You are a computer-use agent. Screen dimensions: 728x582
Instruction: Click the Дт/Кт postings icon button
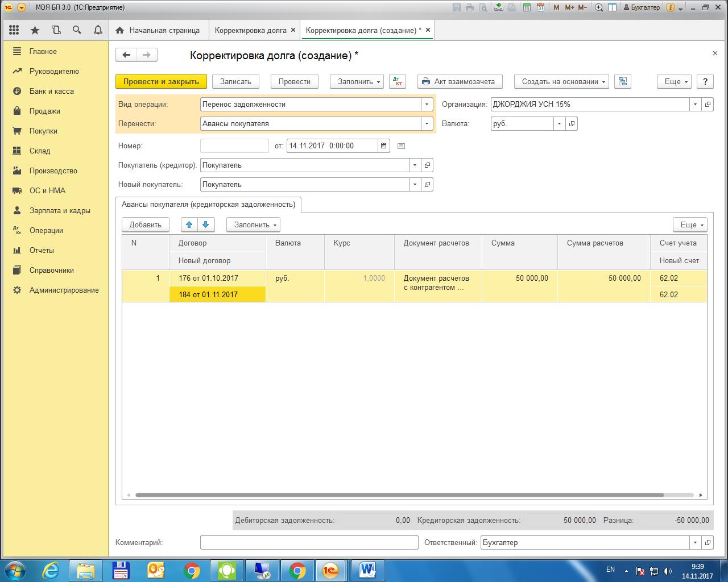[x=398, y=81]
